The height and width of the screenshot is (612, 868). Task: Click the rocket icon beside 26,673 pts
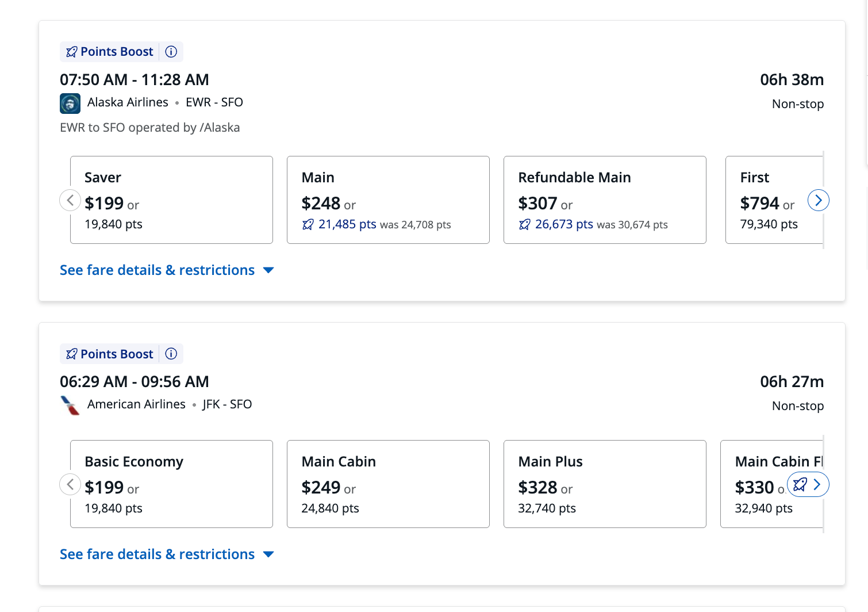pos(525,224)
